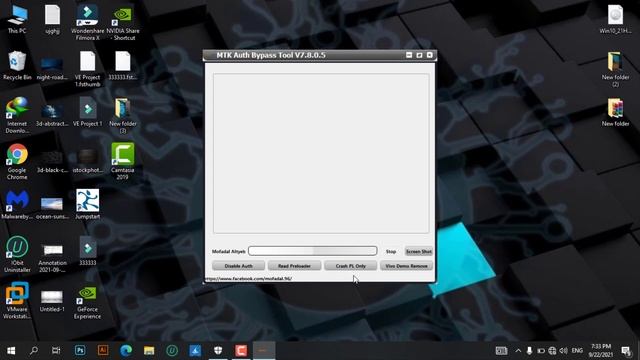This screenshot has width=640, height=360.
Task: Select the VE Project 1 desktop file
Action: coord(87,112)
